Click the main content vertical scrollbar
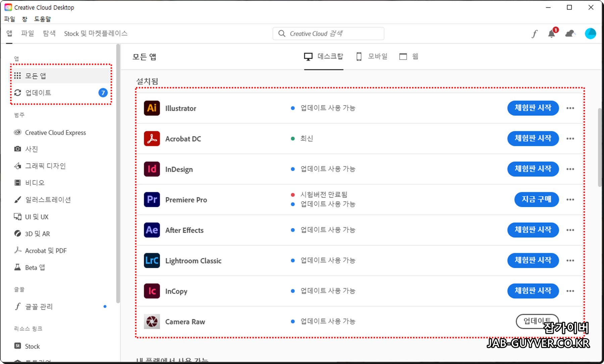 pos(600,147)
